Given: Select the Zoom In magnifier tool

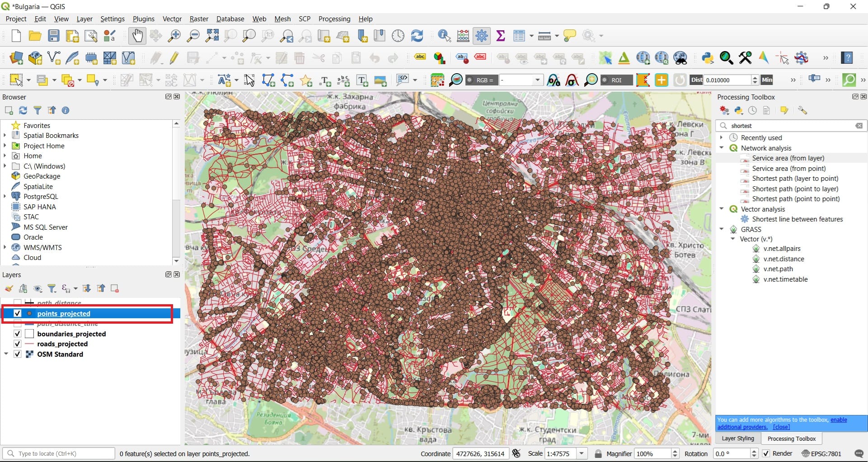Looking at the screenshot, I should point(174,36).
